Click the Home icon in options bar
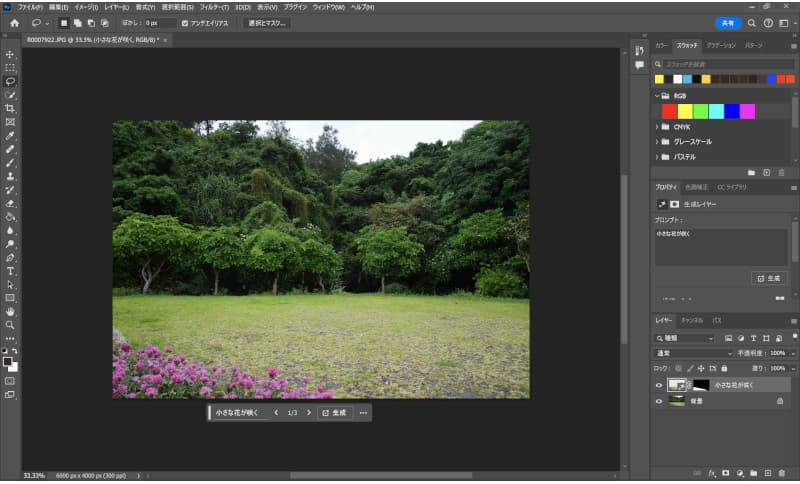 (x=14, y=22)
